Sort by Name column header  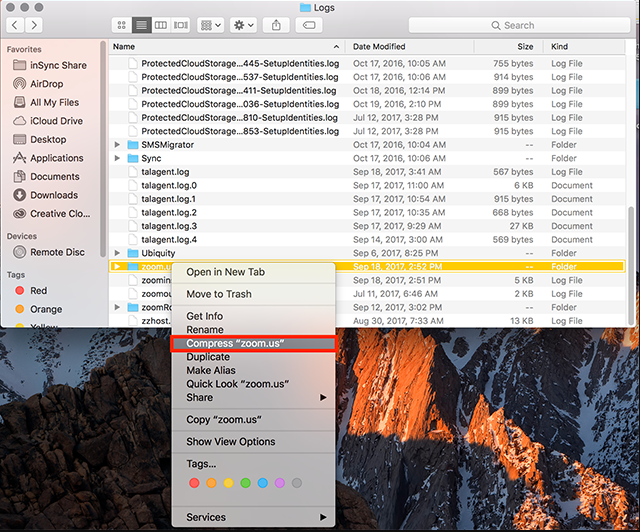227,47
